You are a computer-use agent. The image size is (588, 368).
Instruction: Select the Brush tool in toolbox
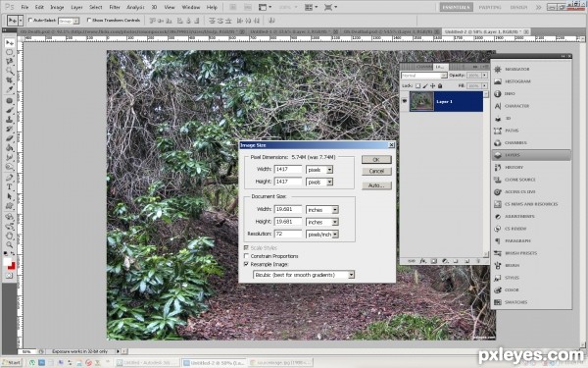(10, 110)
